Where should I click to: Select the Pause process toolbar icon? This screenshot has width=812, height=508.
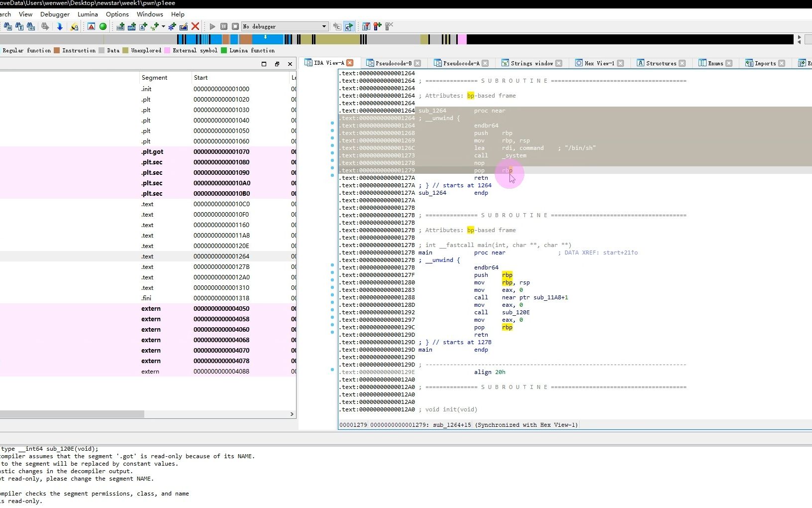pyautogui.click(x=224, y=26)
